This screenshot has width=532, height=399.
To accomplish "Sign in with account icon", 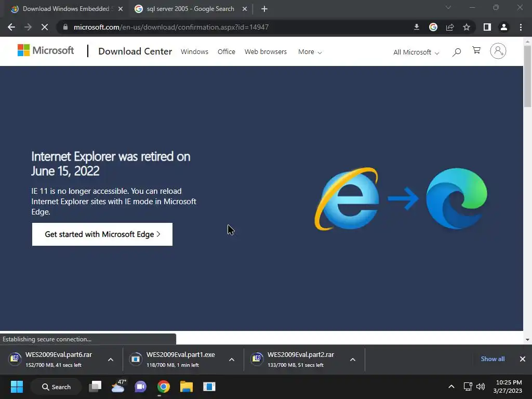I will click(498, 51).
